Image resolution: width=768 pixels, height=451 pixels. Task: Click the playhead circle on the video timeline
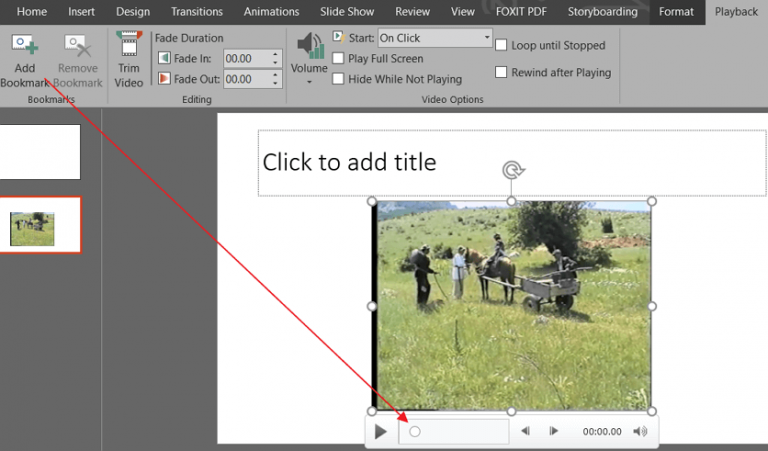pyautogui.click(x=415, y=431)
